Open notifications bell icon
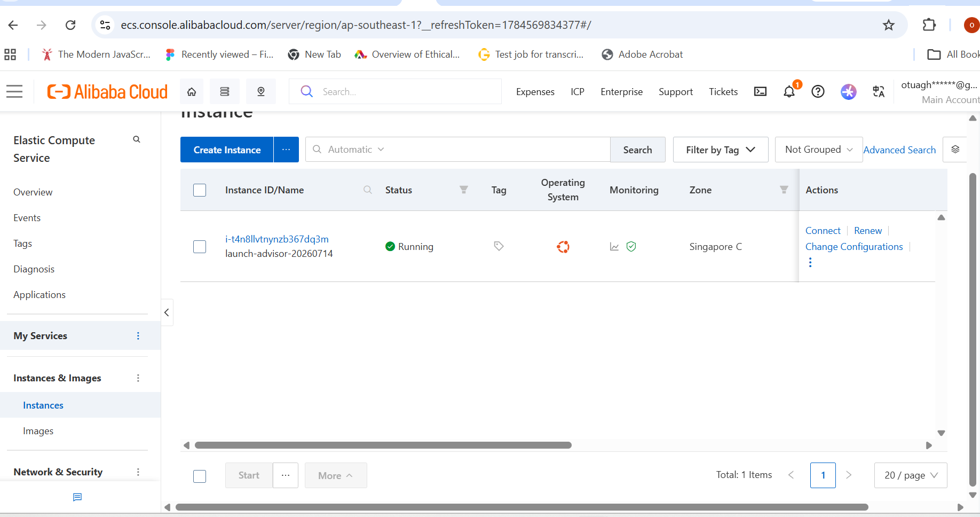The image size is (980, 517). click(789, 92)
